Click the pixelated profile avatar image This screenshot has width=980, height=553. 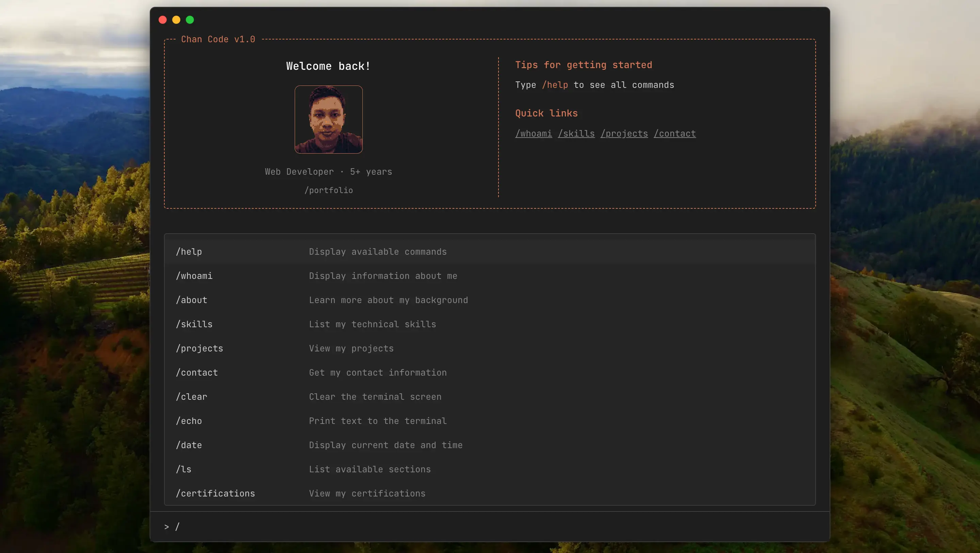(328, 120)
